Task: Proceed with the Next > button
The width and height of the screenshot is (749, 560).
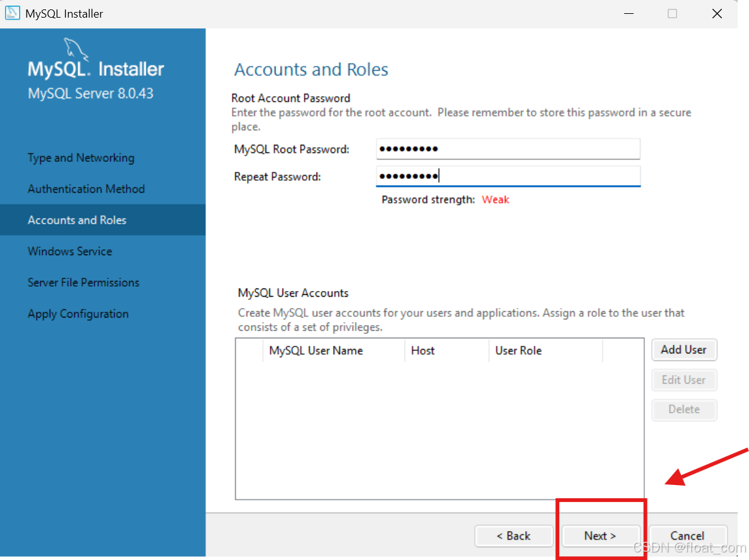Action: (x=600, y=535)
